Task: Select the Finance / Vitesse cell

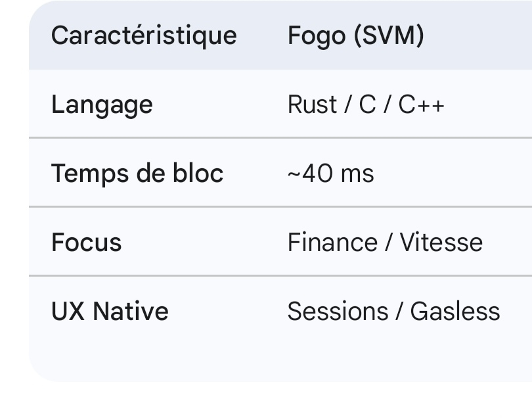Action: point(385,243)
